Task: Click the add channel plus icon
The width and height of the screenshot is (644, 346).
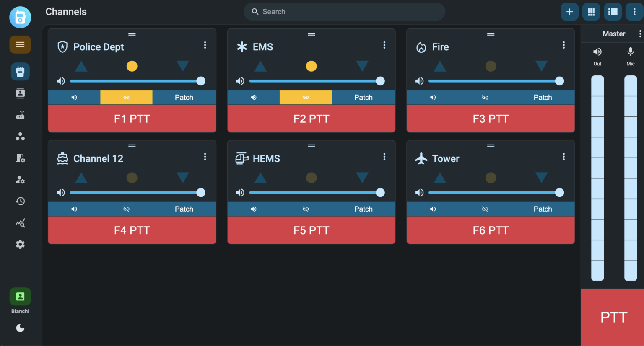Action: [569, 12]
